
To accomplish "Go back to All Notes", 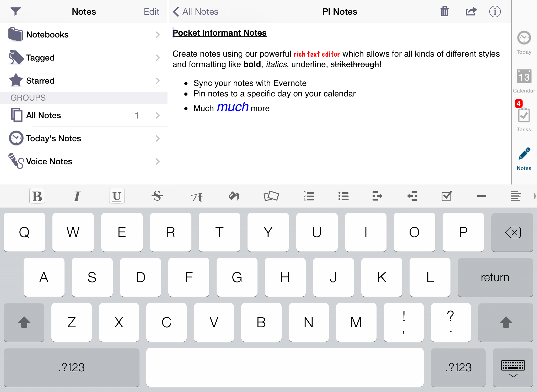I will click(196, 12).
